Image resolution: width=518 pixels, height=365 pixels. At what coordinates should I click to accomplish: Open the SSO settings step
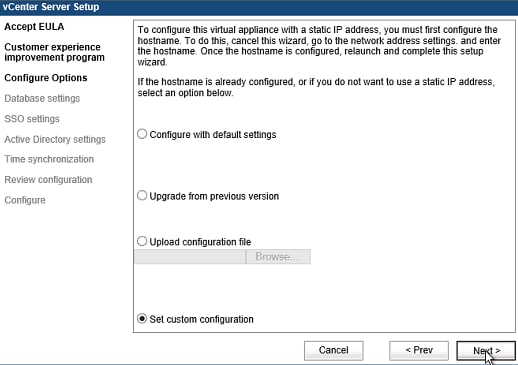(32, 119)
